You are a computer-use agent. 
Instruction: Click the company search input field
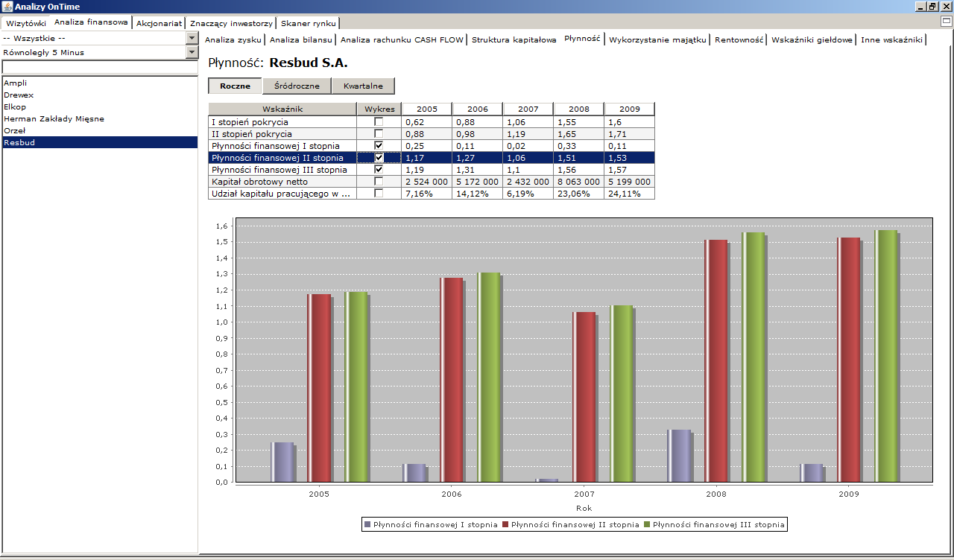click(x=100, y=68)
